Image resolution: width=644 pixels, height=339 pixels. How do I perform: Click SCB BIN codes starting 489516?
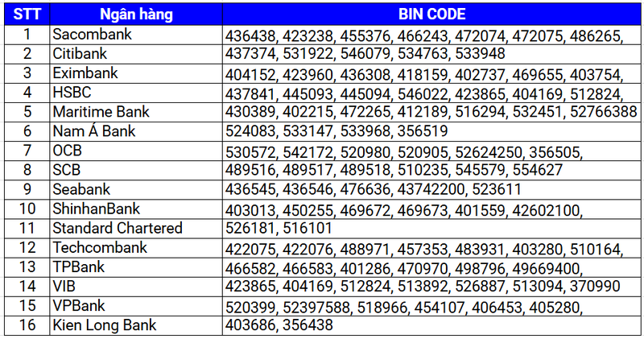pos(432,170)
